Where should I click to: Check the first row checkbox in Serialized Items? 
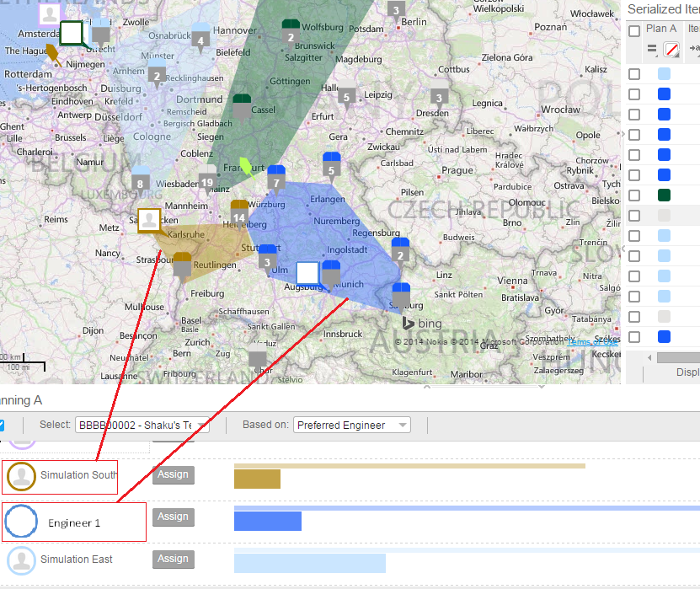634,74
